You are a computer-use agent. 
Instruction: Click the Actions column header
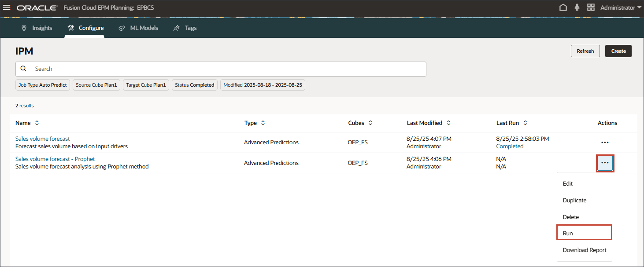[x=607, y=123]
